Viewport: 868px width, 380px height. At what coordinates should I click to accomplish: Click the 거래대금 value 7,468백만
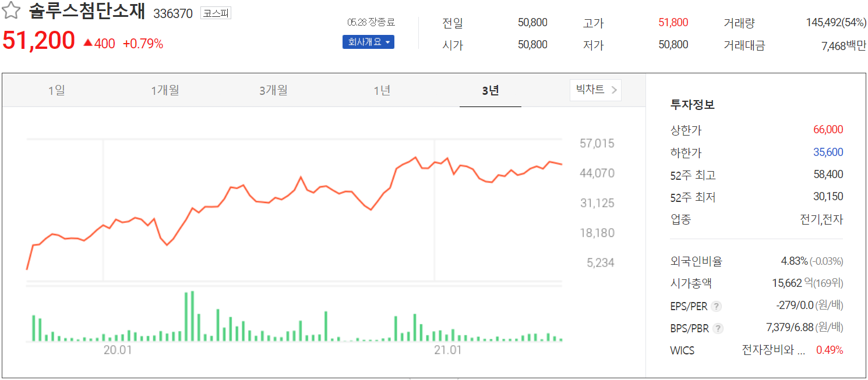(x=844, y=45)
